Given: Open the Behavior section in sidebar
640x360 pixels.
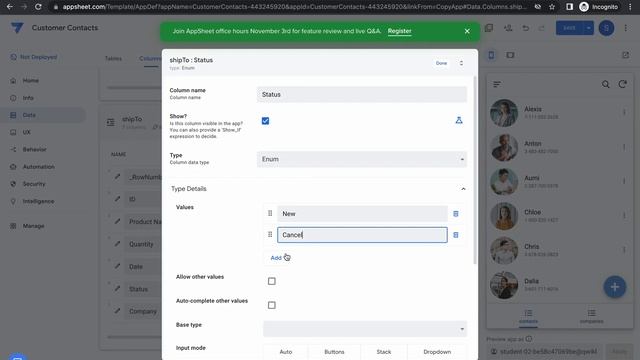Looking at the screenshot, I should coord(34,149).
